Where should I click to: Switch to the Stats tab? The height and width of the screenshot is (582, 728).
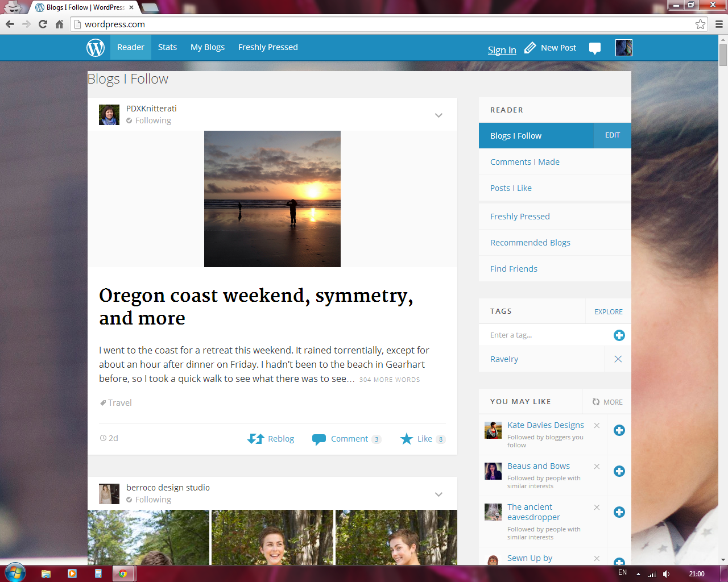click(x=167, y=47)
